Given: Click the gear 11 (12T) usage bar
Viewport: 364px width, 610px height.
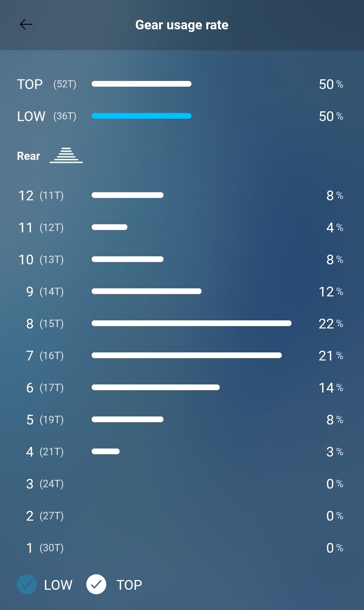Looking at the screenshot, I should point(110,227).
